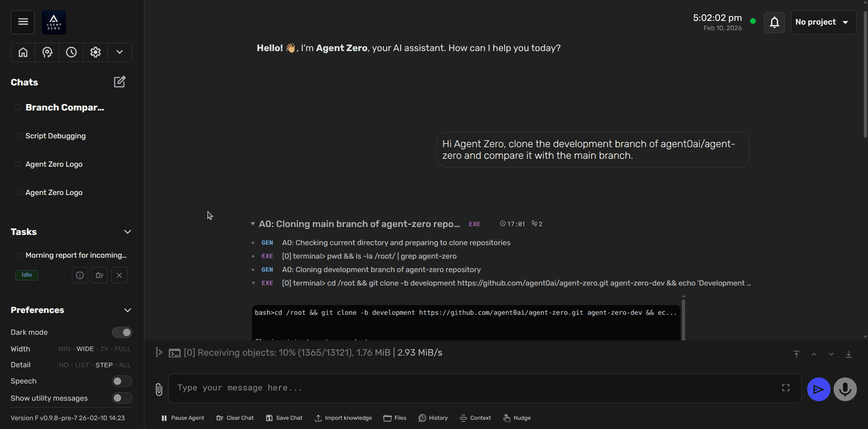Click the terminal icon in progress bar

(175, 353)
